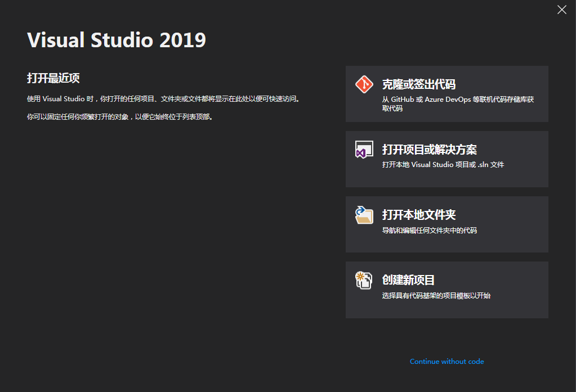
Task: Click the Continue without code link
Action: coord(446,362)
